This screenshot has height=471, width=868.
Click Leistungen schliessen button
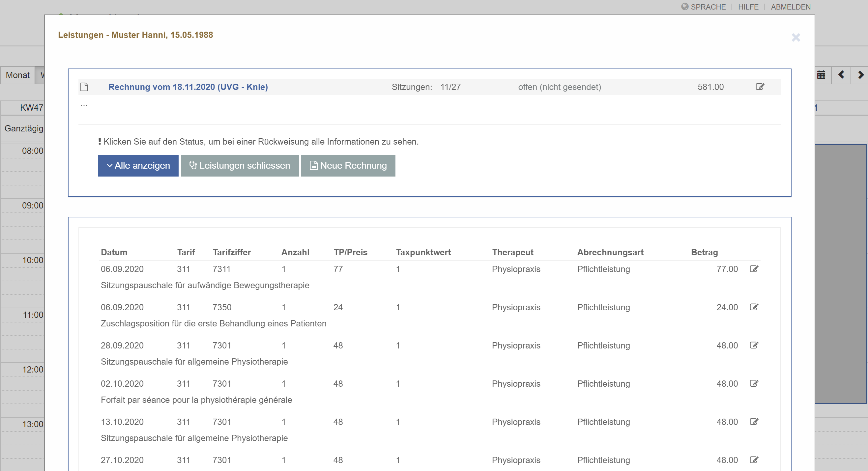point(240,166)
